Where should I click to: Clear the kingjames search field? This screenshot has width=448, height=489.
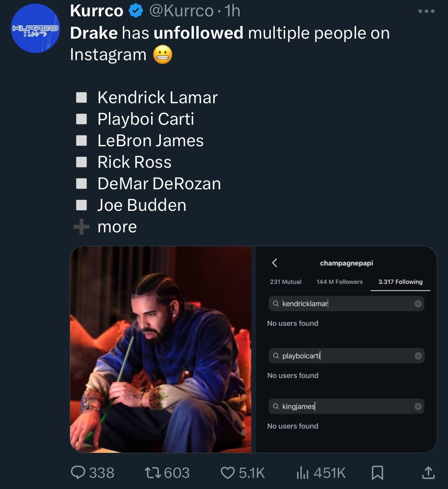418,407
